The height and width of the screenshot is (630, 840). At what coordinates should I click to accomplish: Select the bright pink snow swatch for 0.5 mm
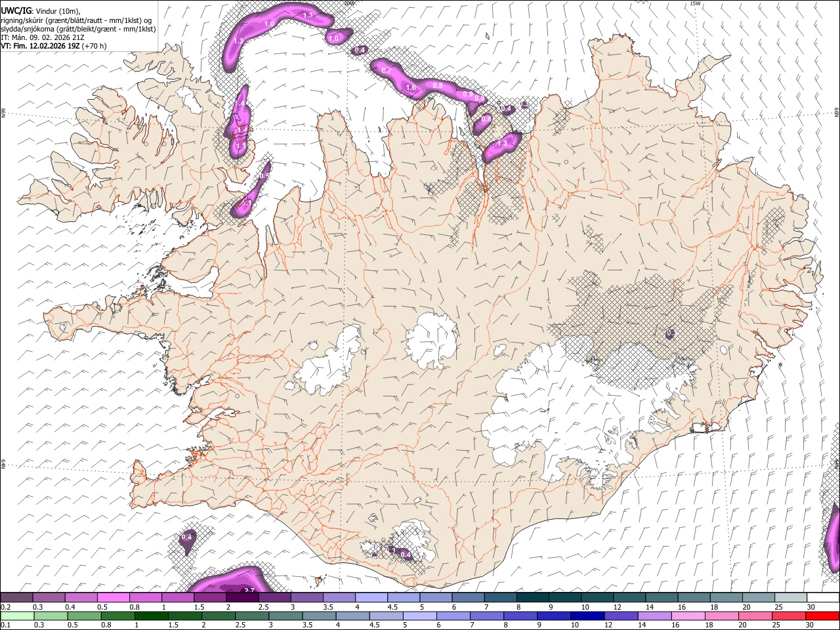pyautogui.click(x=113, y=597)
